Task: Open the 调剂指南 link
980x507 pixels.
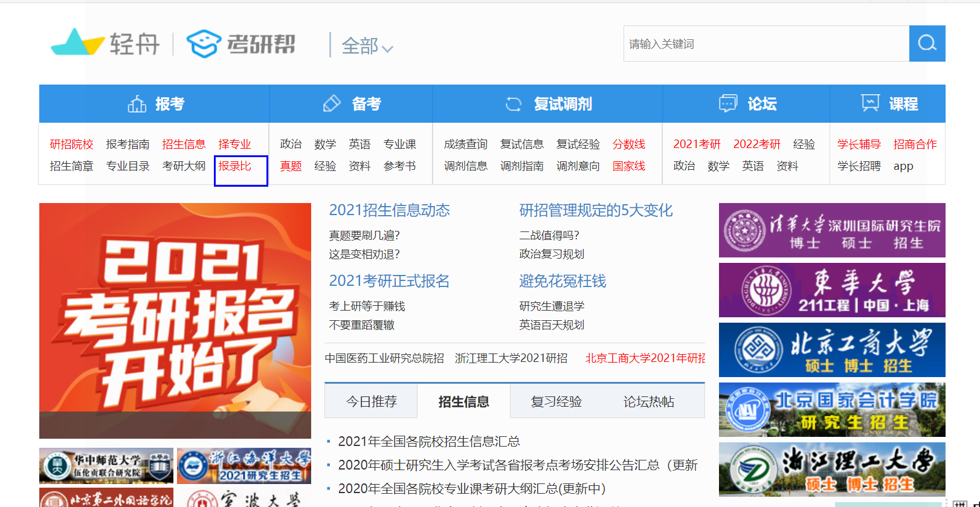Action: (521, 166)
